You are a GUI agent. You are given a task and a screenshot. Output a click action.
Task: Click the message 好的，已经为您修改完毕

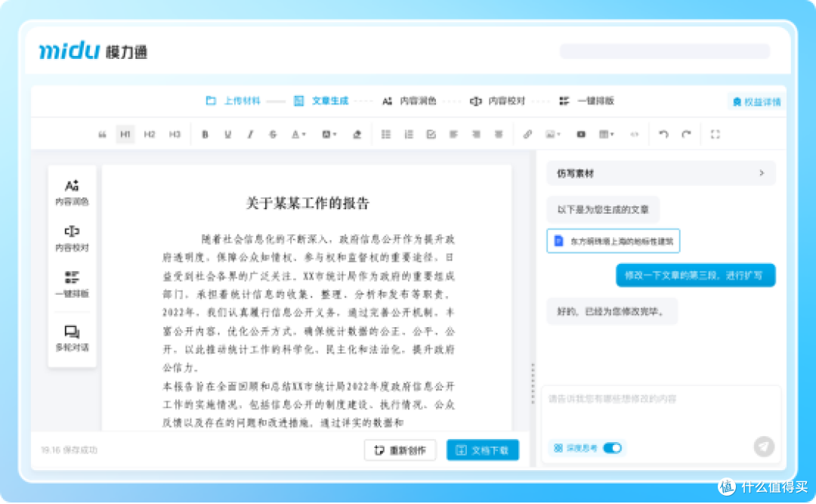click(x=612, y=311)
